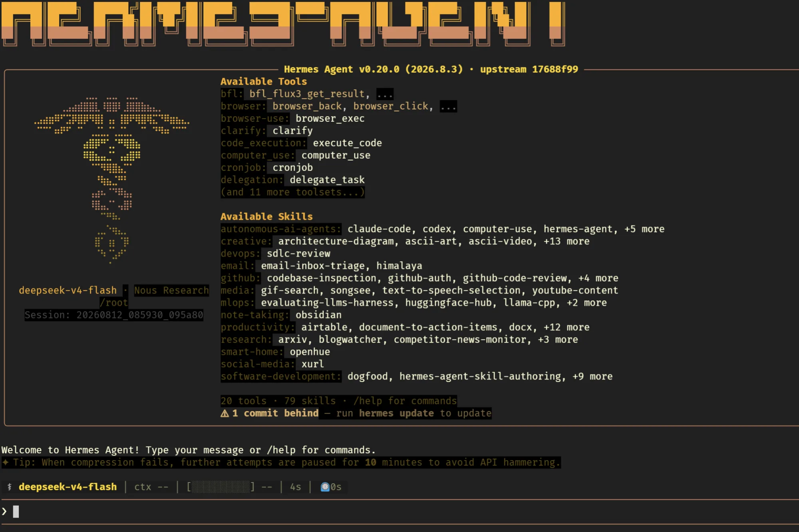Click '+12 more' in the productivity row
799x532 pixels.
click(566, 327)
